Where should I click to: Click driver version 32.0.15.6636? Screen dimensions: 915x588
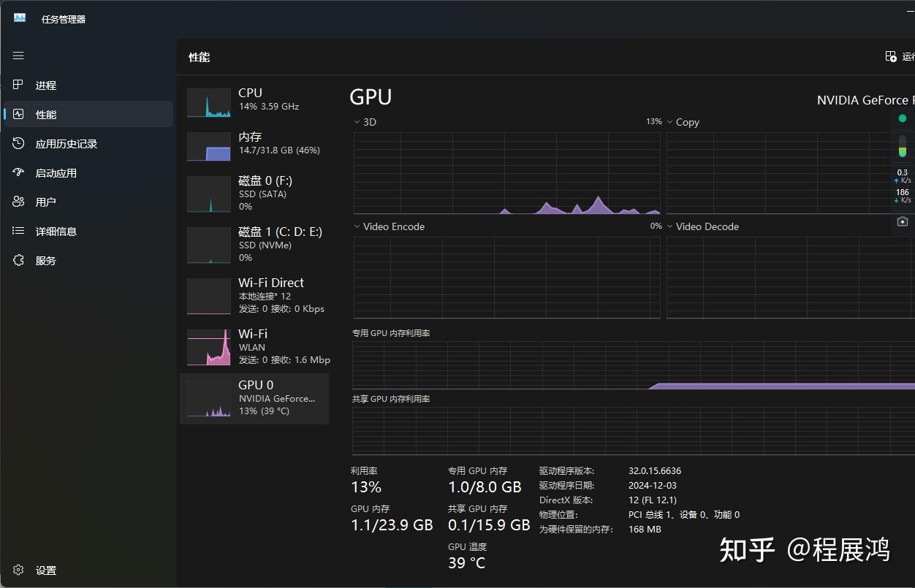[x=655, y=471]
